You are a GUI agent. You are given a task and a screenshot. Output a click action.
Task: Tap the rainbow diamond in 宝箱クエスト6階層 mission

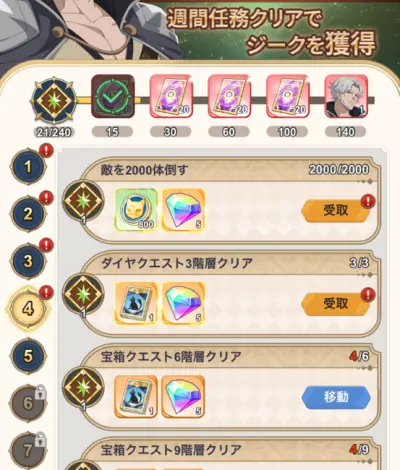coord(183,397)
